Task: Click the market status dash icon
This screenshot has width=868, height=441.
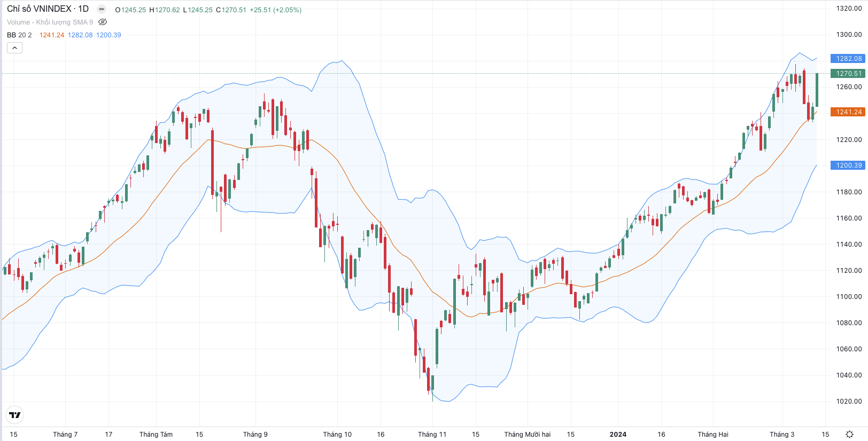Action: pos(102,9)
